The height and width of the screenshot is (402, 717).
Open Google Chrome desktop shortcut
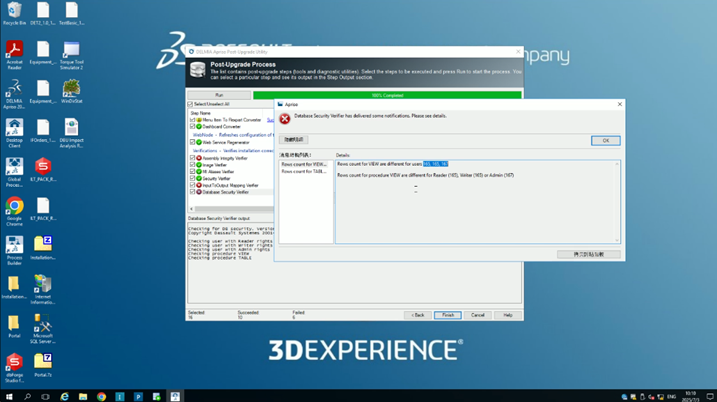14,211
